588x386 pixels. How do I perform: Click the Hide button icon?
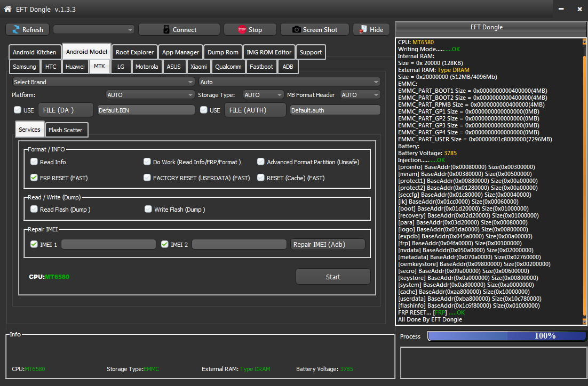pos(363,30)
